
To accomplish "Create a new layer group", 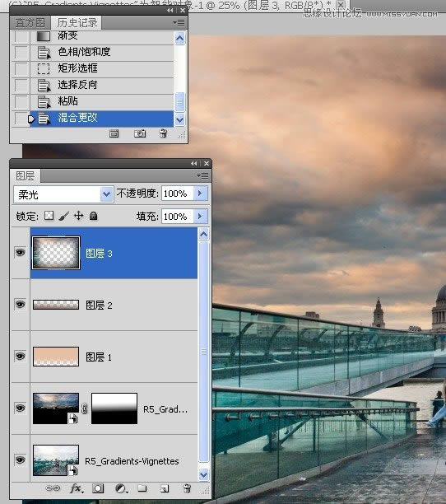I will click(x=142, y=488).
